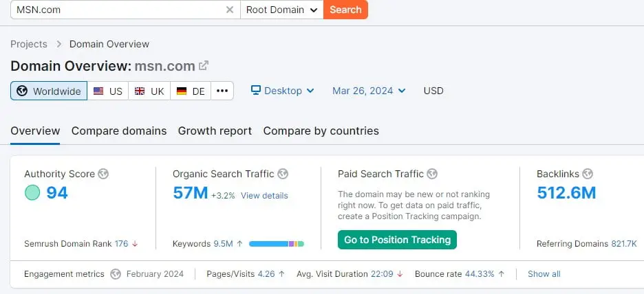
Task: Select the DE database
Action: click(x=191, y=91)
